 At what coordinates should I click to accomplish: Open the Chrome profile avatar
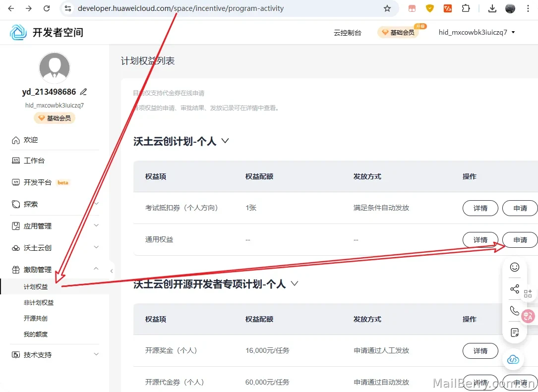(510, 8)
